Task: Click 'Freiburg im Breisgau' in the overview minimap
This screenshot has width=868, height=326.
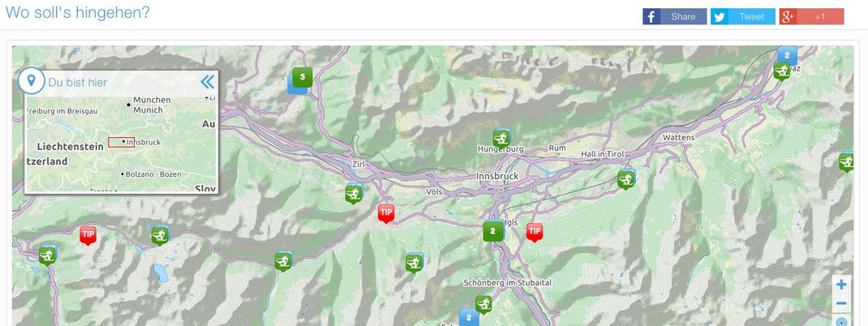Action: click(62, 111)
